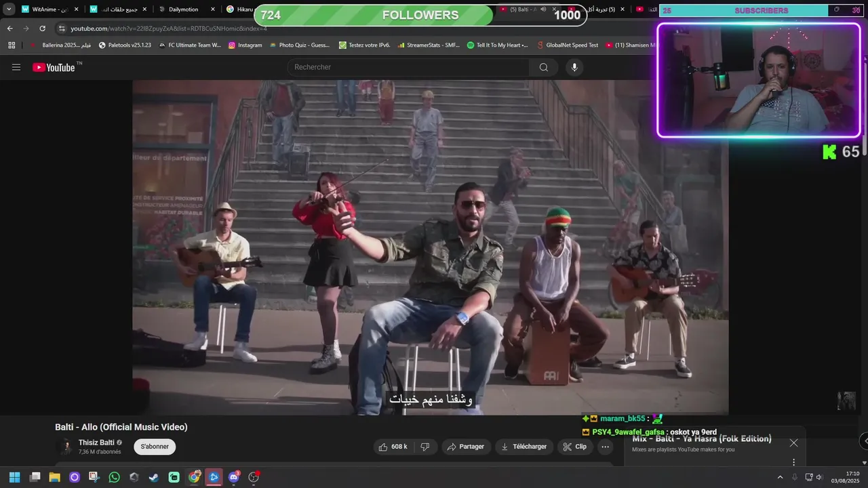The height and width of the screenshot is (488, 868).
Task: Open File Explorer from the taskbar
Action: (55, 477)
